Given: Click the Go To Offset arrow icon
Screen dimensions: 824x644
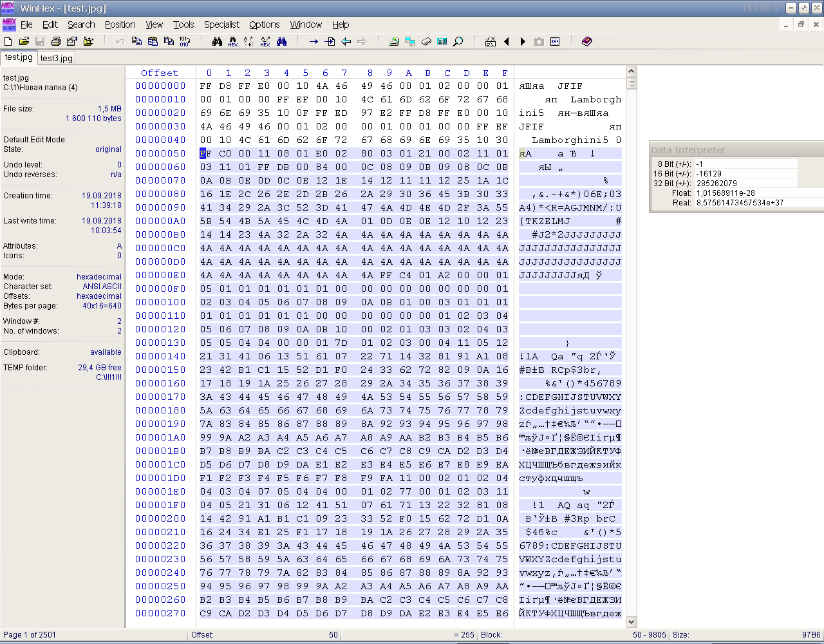Looking at the screenshot, I should pyautogui.click(x=314, y=41).
